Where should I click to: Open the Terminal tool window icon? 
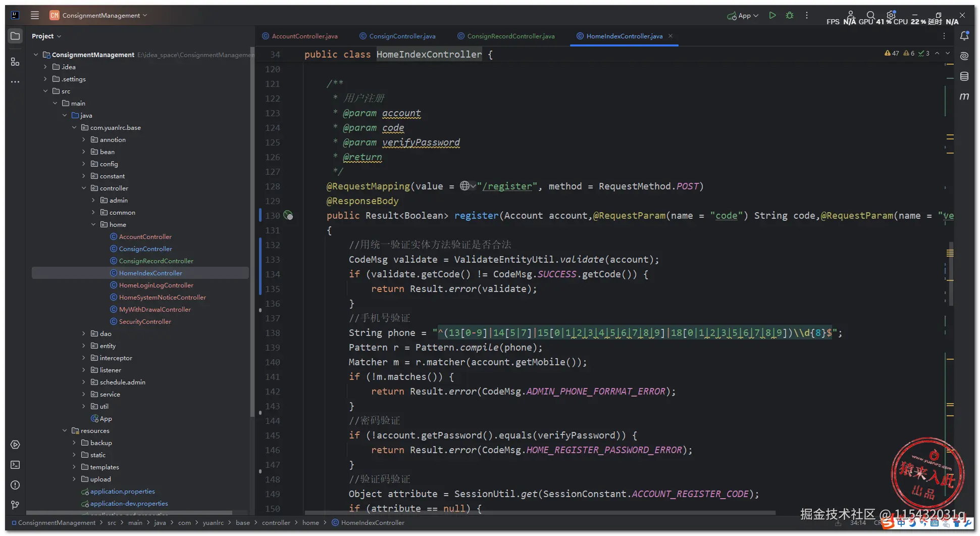pyautogui.click(x=15, y=465)
